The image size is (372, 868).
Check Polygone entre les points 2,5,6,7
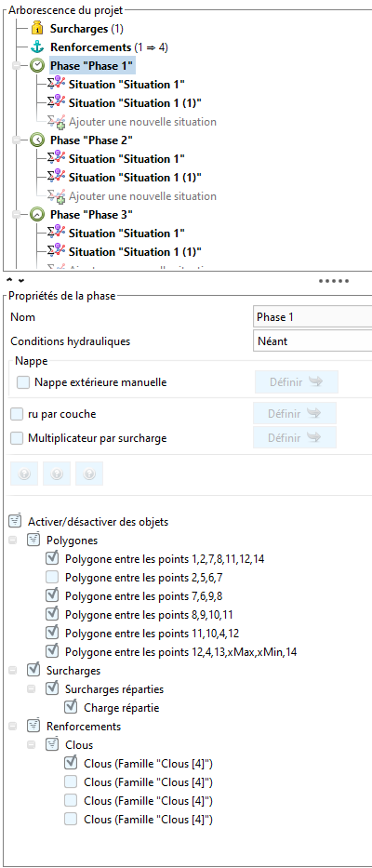[x=53, y=578]
